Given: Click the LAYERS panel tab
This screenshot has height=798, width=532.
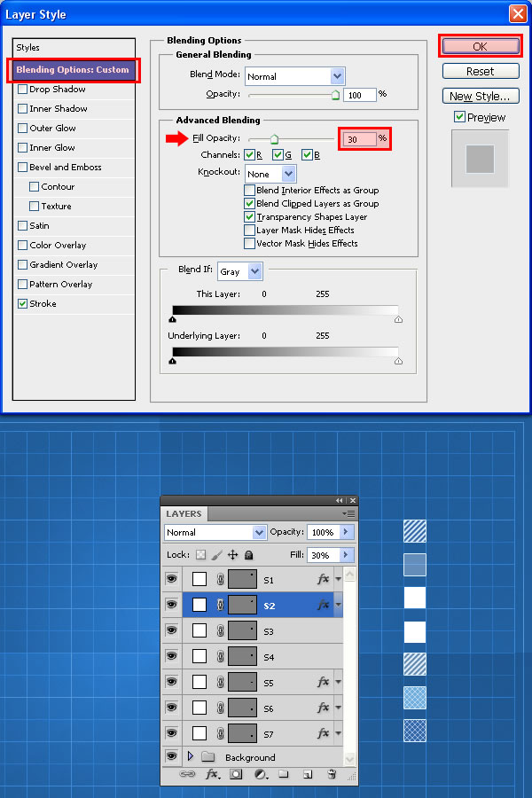Looking at the screenshot, I should click(x=184, y=514).
